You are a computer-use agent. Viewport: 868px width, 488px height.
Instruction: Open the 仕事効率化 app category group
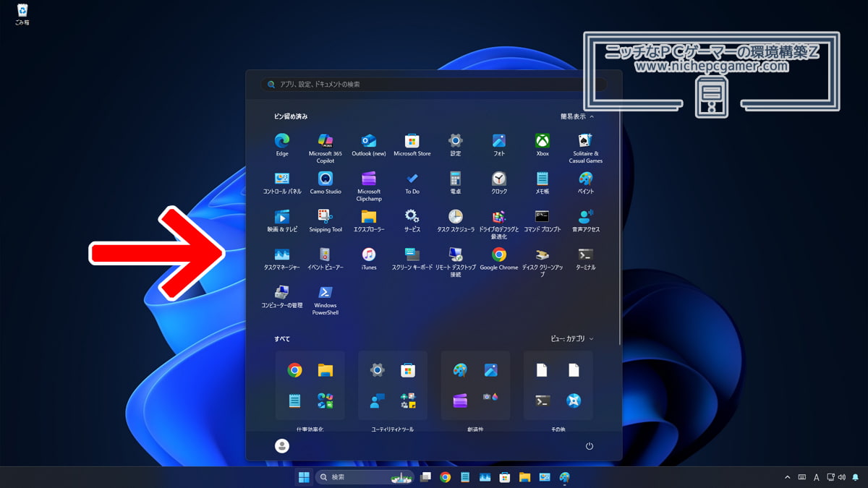click(x=310, y=385)
